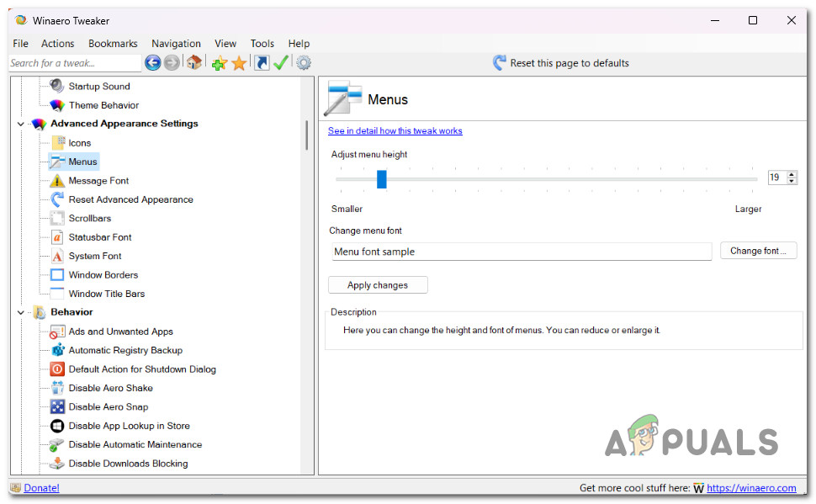Click the Theme Behavior icon
Viewport: 816px width, 504px height.
tap(56, 105)
